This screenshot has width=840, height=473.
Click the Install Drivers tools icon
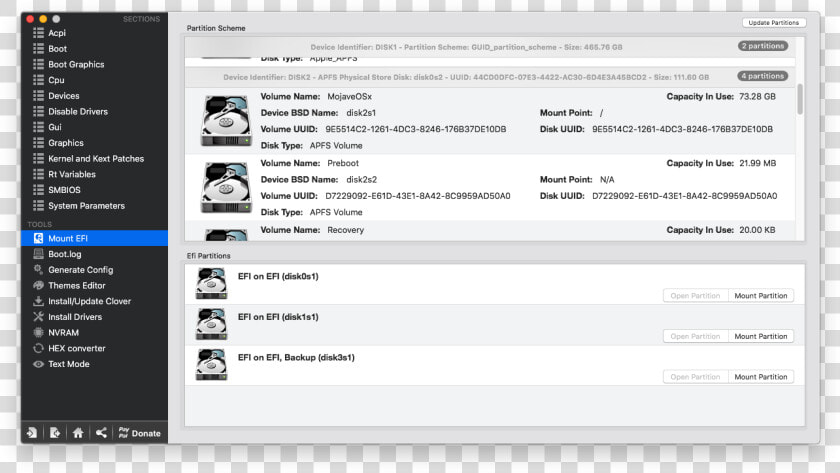coord(38,317)
